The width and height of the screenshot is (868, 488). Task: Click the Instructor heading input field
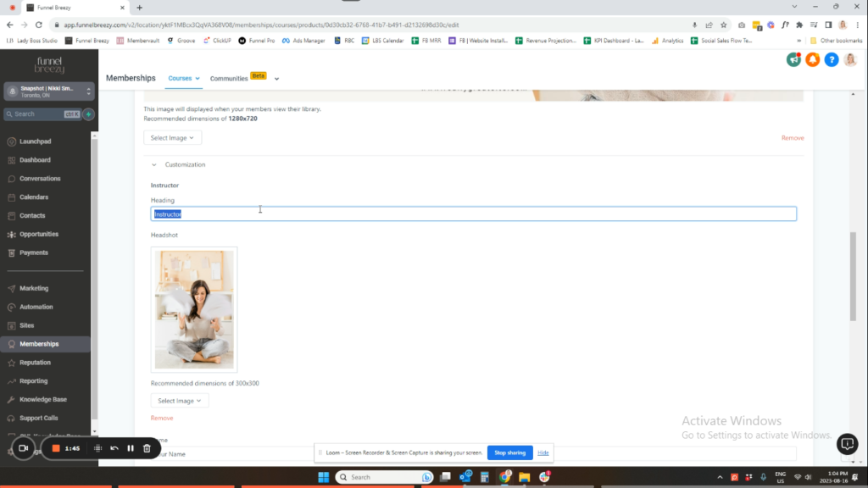pyautogui.click(x=473, y=214)
